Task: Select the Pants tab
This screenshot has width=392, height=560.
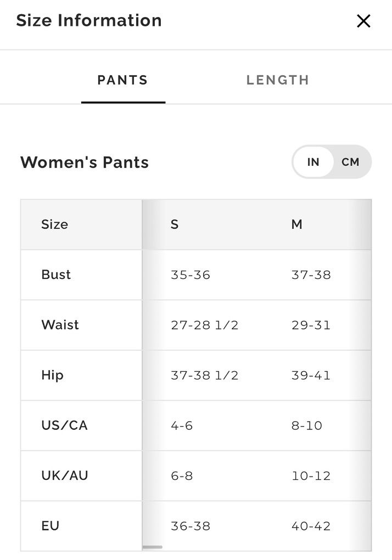Action: [123, 80]
